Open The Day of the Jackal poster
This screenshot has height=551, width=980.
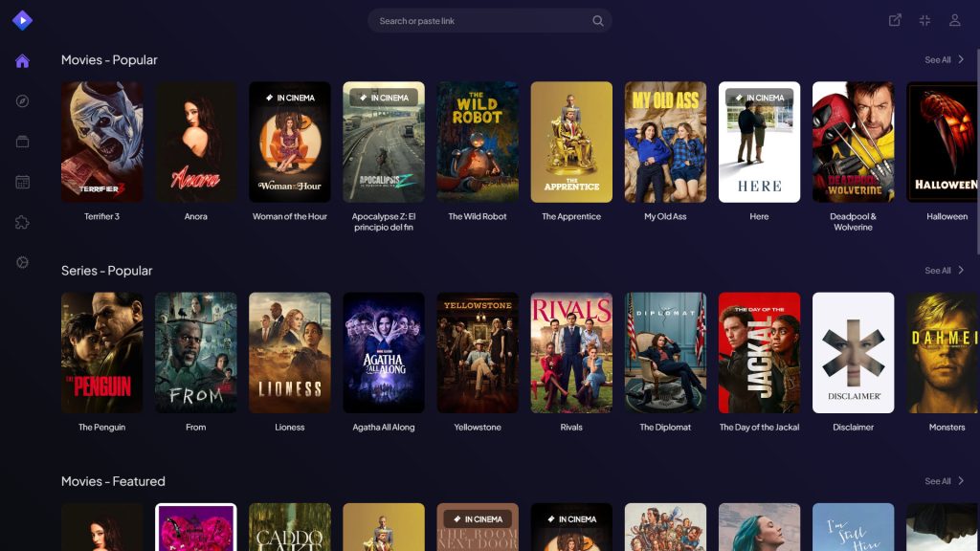click(759, 352)
